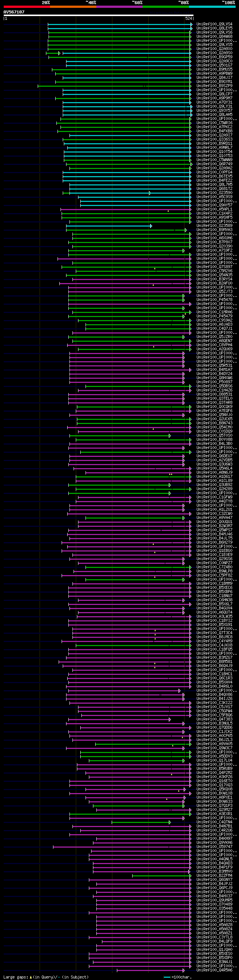Click the orange ~40% identity color segment

(73, 6)
